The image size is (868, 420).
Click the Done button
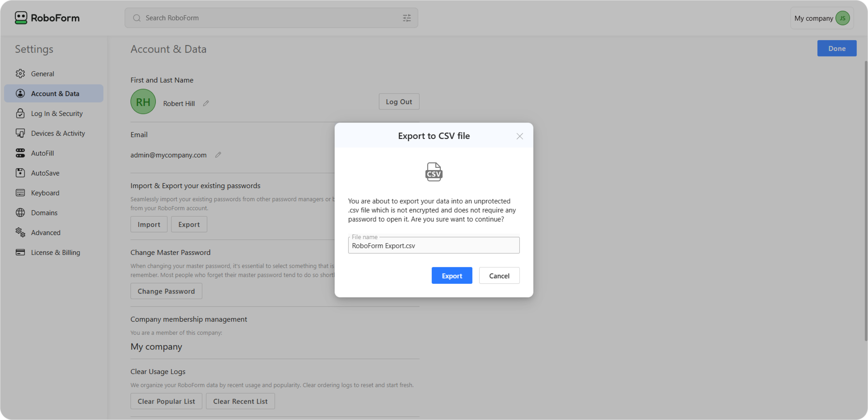click(837, 48)
